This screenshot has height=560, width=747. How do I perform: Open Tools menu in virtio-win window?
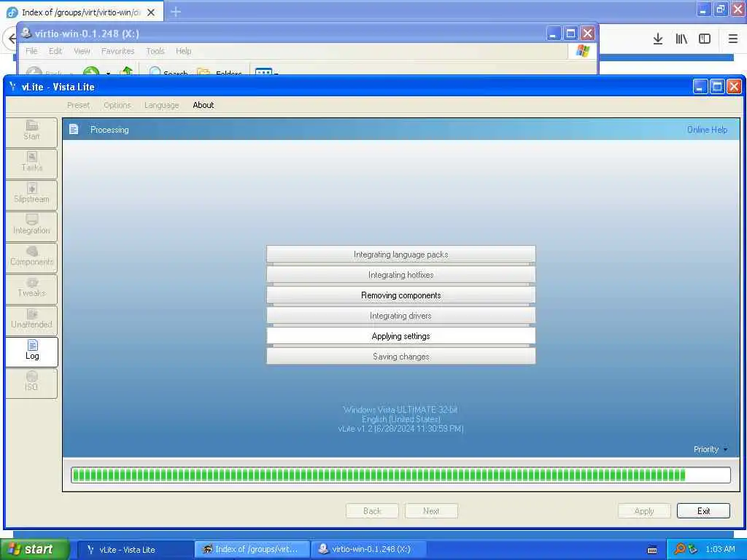155,50
